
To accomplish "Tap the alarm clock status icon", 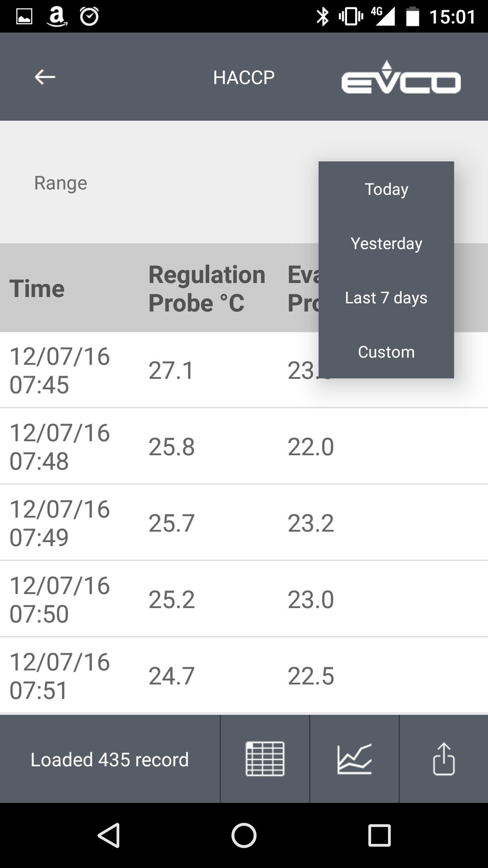I will point(89,17).
